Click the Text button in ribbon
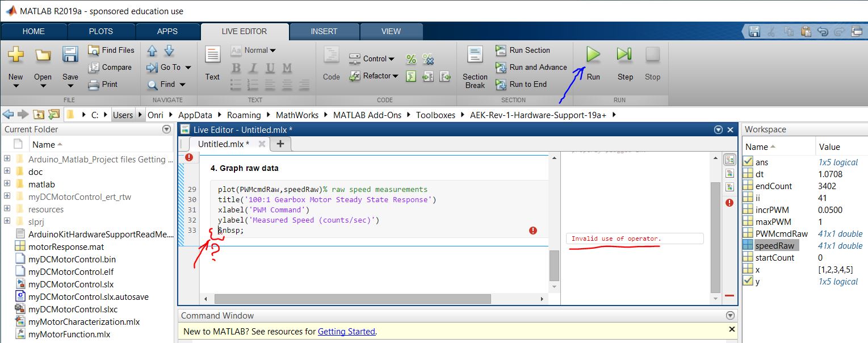Screen dimensions: 868x343 point(212,64)
